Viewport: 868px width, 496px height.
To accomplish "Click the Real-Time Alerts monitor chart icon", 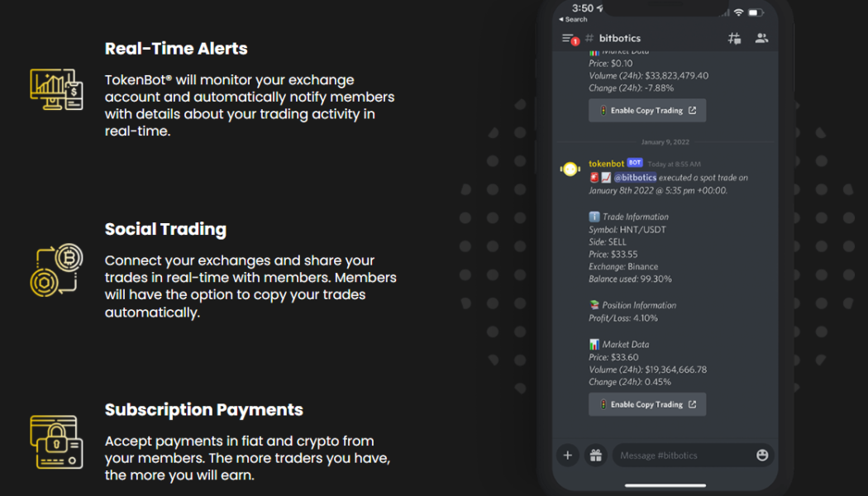I will (x=55, y=89).
